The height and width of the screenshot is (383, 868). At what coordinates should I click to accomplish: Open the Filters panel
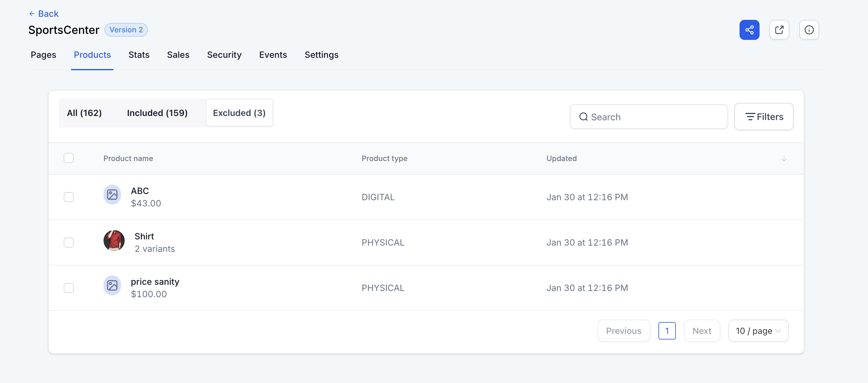coord(764,117)
